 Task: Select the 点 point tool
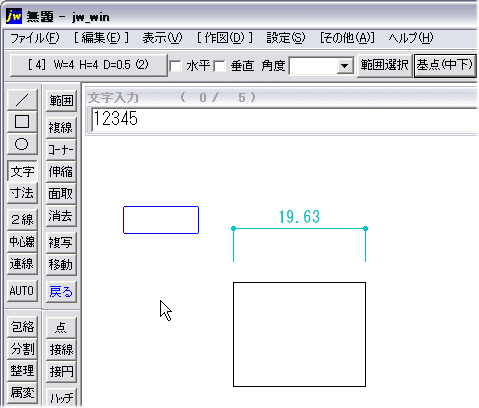point(61,328)
